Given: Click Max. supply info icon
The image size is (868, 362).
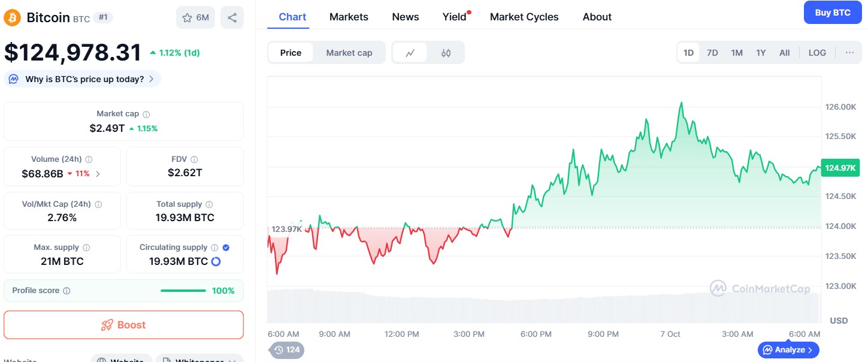Looking at the screenshot, I should (x=86, y=248).
